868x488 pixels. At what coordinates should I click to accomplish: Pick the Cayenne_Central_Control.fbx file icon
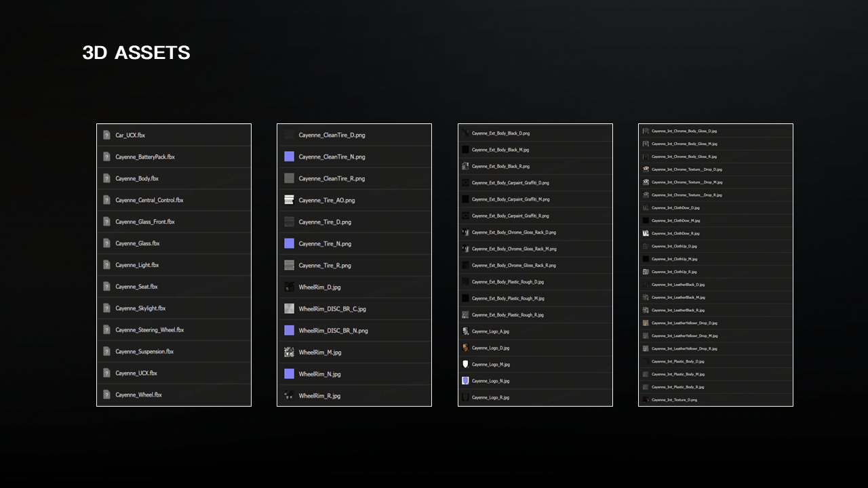(x=106, y=201)
